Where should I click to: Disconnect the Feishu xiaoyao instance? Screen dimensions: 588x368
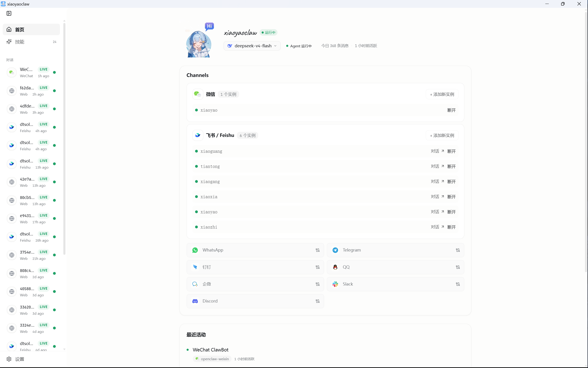click(451, 212)
